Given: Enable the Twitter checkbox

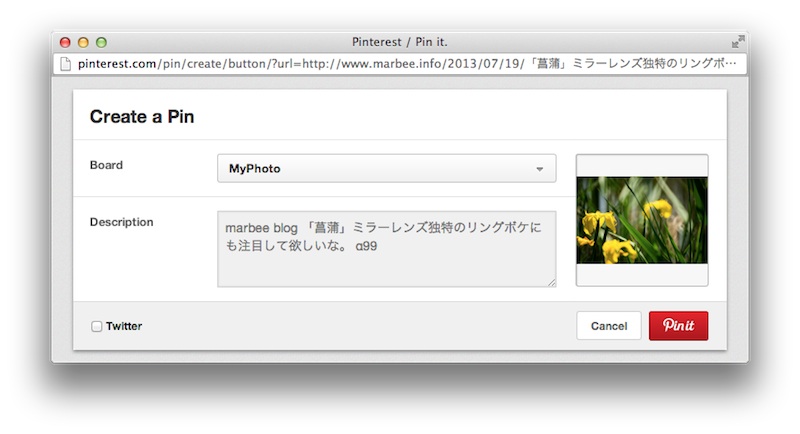Looking at the screenshot, I should pyautogui.click(x=97, y=326).
